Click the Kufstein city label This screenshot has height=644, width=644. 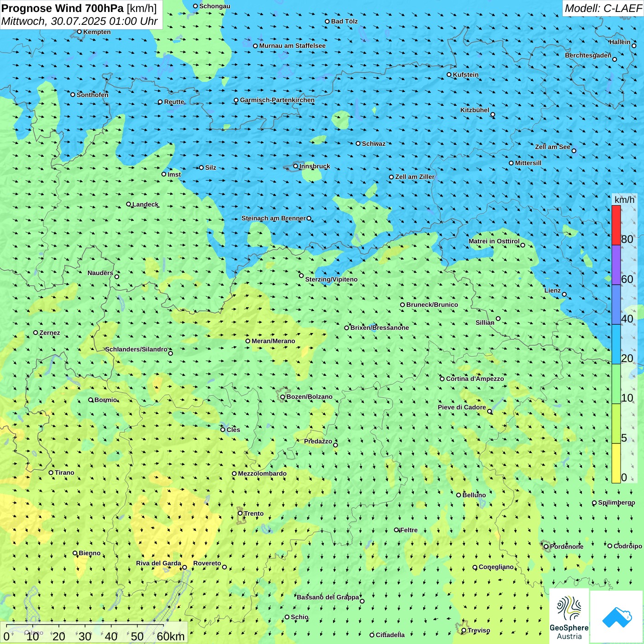click(x=466, y=75)
